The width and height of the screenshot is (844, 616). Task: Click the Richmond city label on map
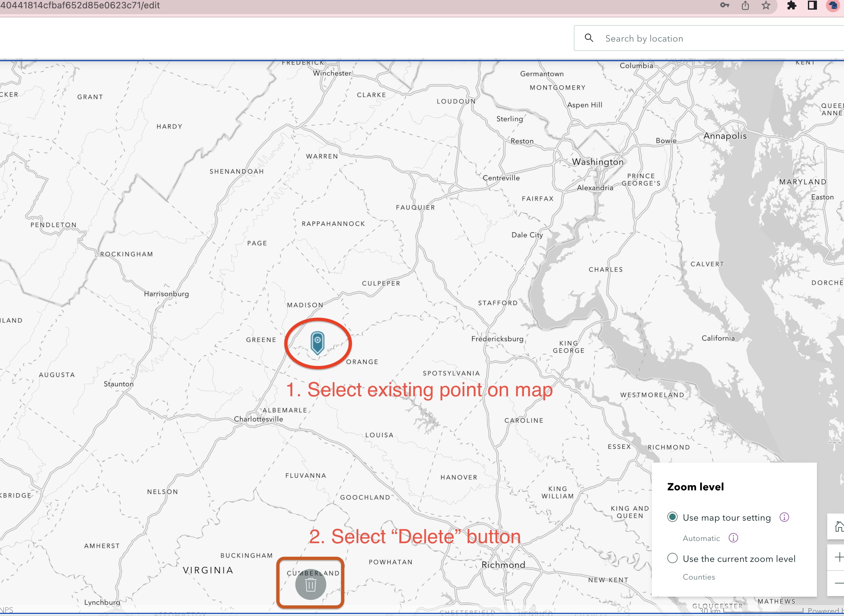pos(503,564)
